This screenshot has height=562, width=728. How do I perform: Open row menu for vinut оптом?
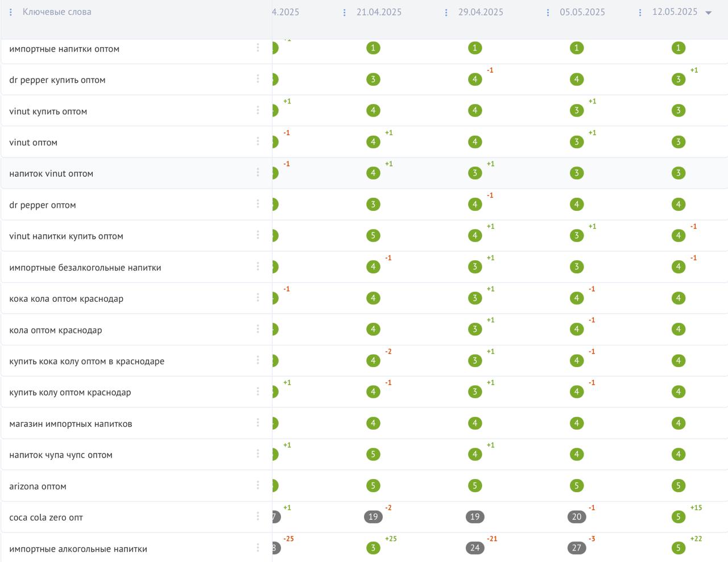(258, 141)
